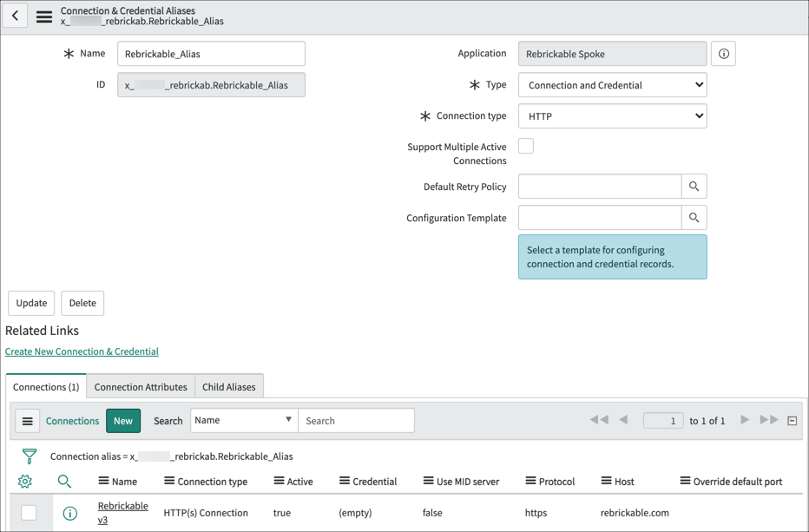This screenshot has height=532, width=809.
Task: Enable Support Multiple Active Connections checkbox
Action: pos(526,146)
